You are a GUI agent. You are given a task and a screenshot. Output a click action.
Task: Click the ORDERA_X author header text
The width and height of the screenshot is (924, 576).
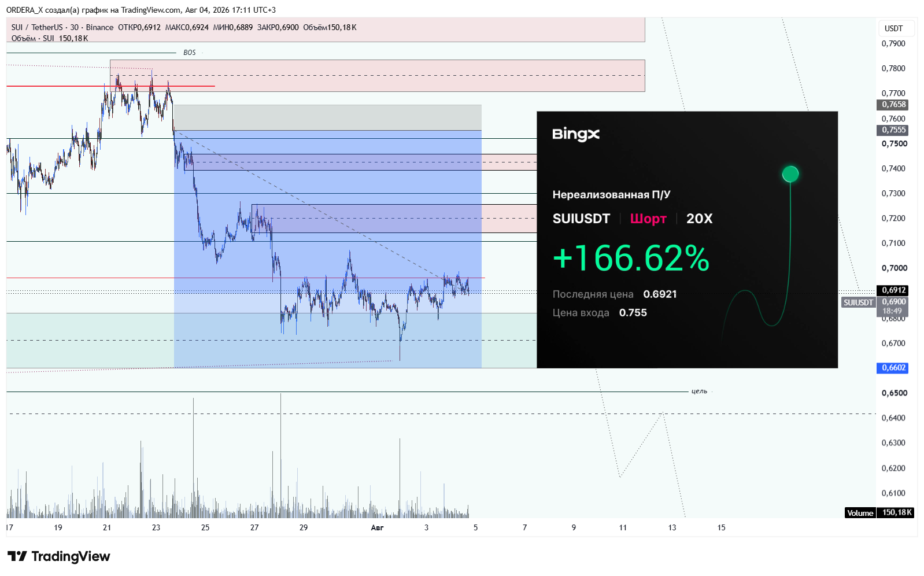[24, 10]
